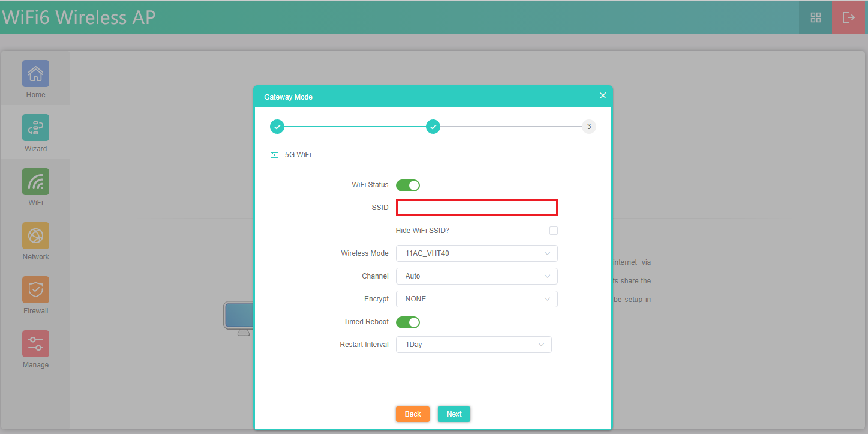
Task: Go to the Network globe icon
Action: (35, 236)
